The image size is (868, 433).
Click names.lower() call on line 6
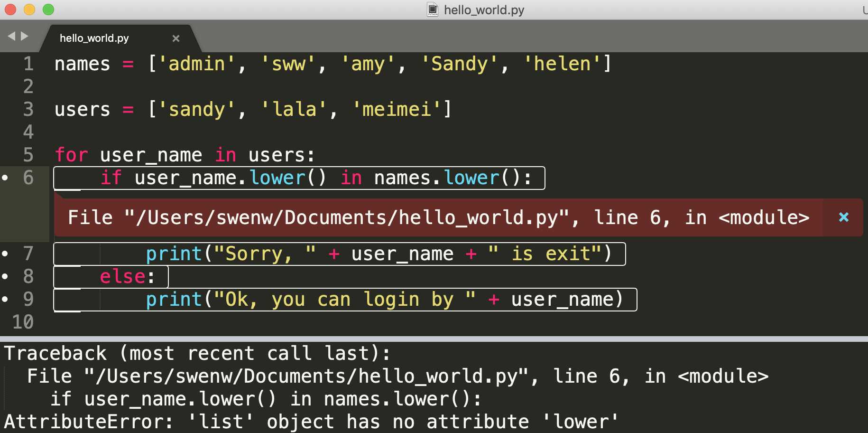[x=447, y=178]
